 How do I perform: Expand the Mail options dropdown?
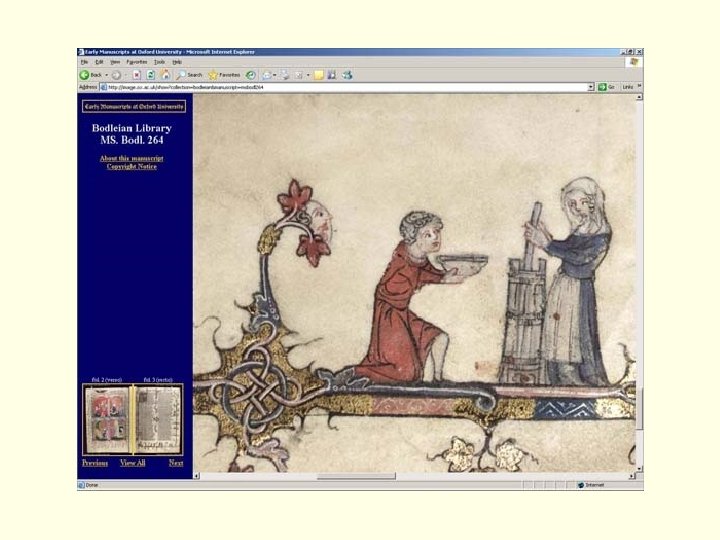coord(275,75)
